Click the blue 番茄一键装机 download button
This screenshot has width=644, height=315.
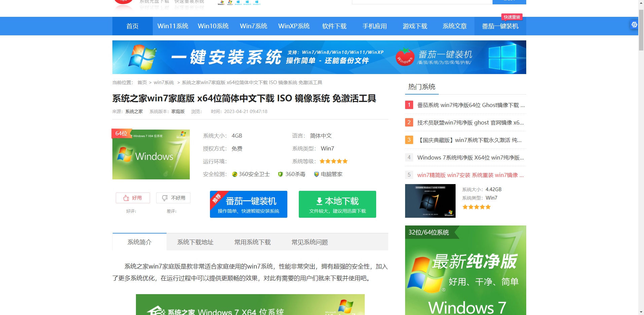tap(249, 204)
